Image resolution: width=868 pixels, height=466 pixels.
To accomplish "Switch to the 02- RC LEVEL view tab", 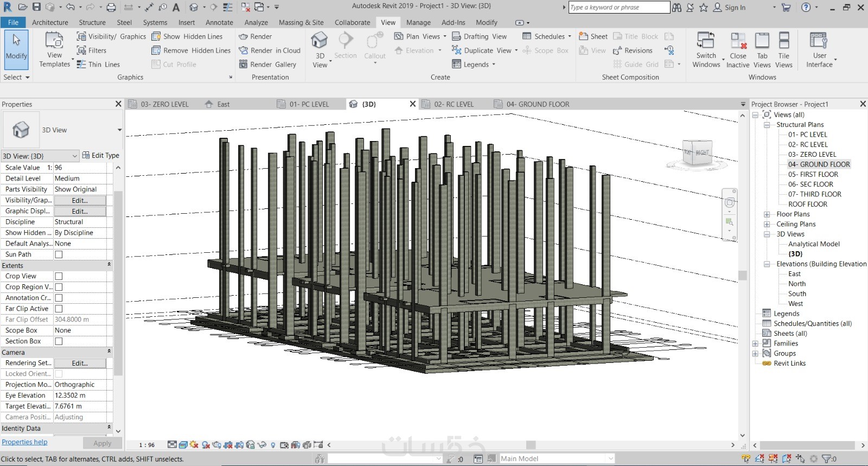I will (454, 104).
